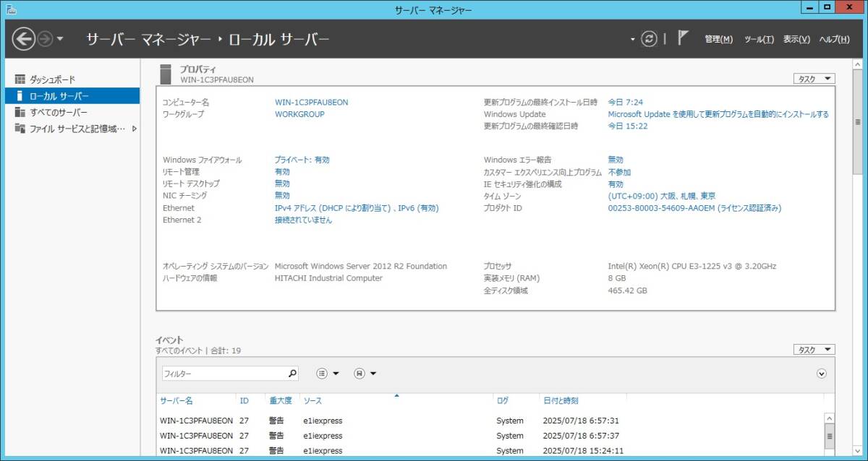
Task: Collapse events filter with chevron button
Action: coord(821,374)
